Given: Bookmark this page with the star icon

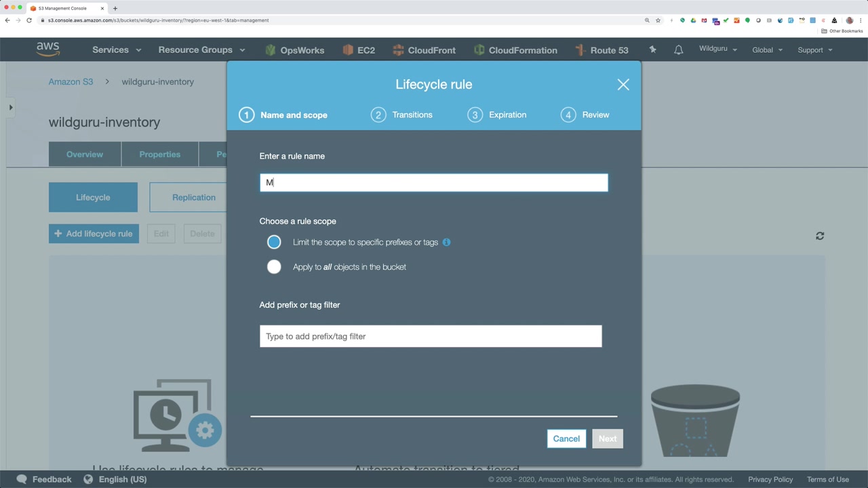Looking at the screenshot, I should (658, 20).
